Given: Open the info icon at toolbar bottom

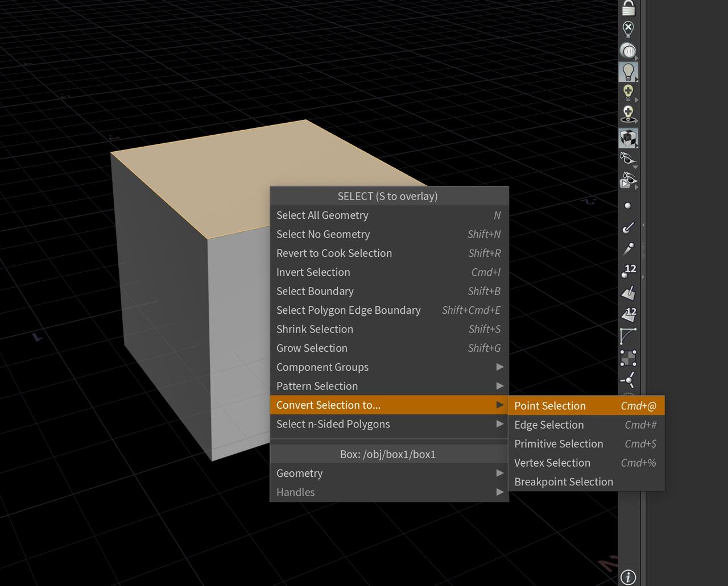Looking at the screenshot, I should pyautogui.click(x=628, y=577).
